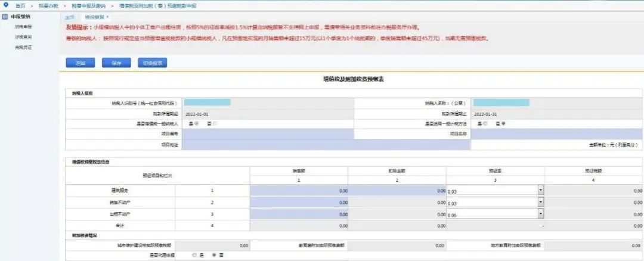Click the location pin icon in breadcrumb
This screenshot has width=644, height=261.
5,5
